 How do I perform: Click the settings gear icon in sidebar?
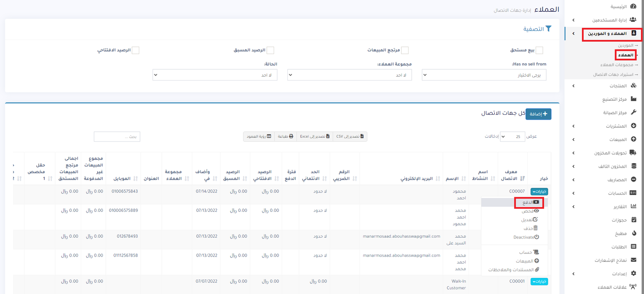[x=634, y=273]
